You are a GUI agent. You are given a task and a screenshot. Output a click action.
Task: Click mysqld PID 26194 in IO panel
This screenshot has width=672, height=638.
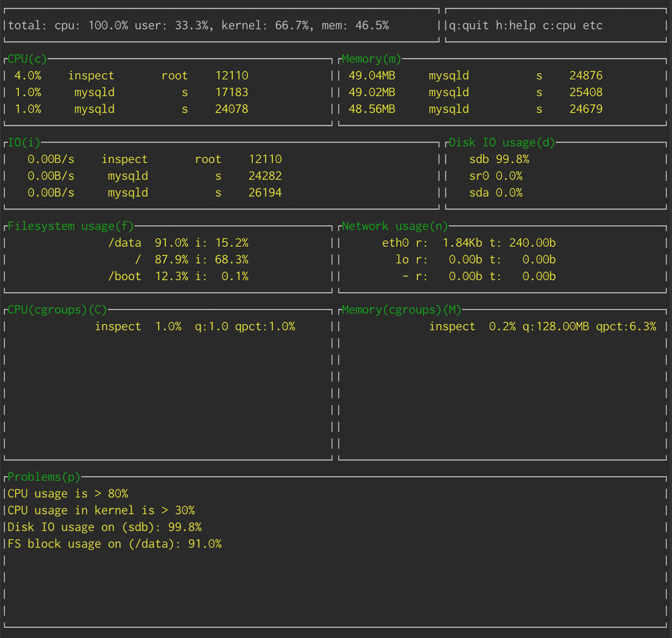[265, 193]
